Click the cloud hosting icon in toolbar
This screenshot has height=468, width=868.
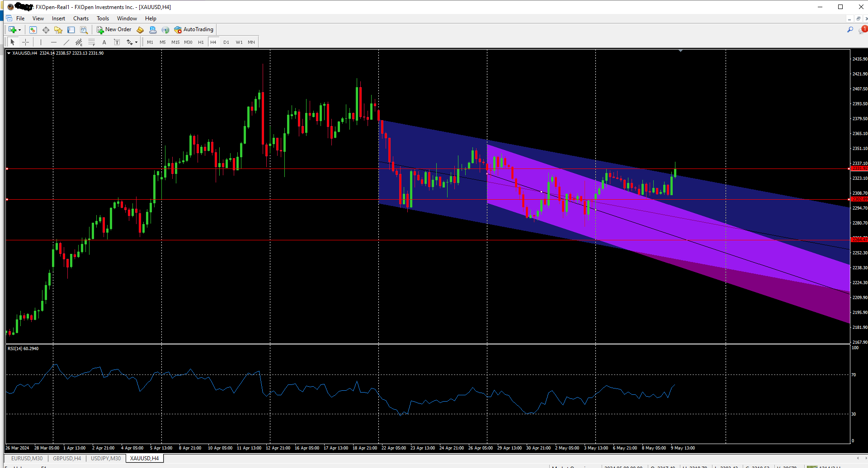(153, 30)
